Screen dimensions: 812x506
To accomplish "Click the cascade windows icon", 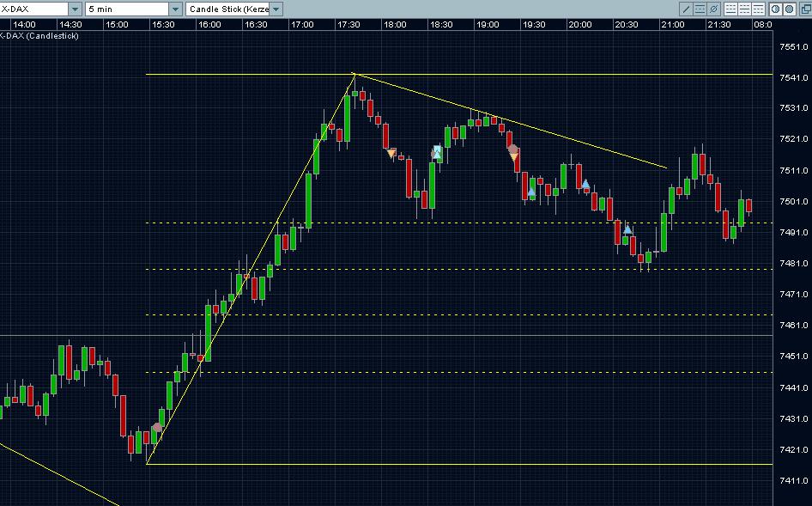I will pyautogui.click(x=806, y=9).
